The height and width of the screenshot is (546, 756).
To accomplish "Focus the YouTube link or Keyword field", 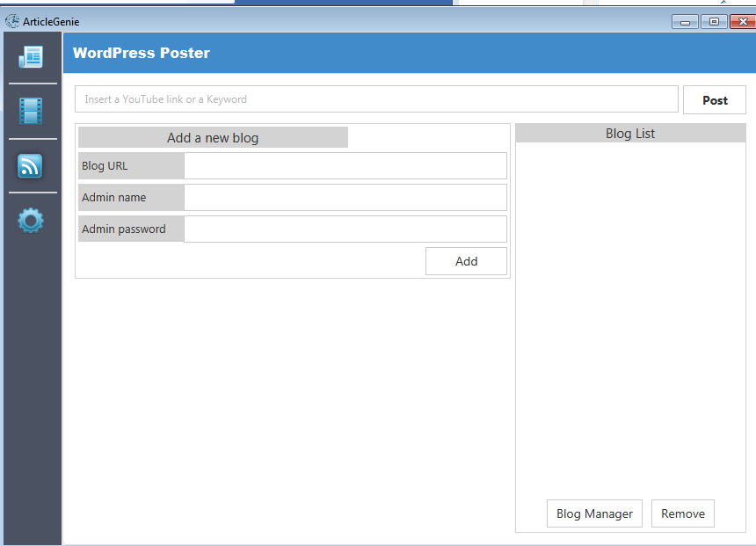I will point(376,99).
